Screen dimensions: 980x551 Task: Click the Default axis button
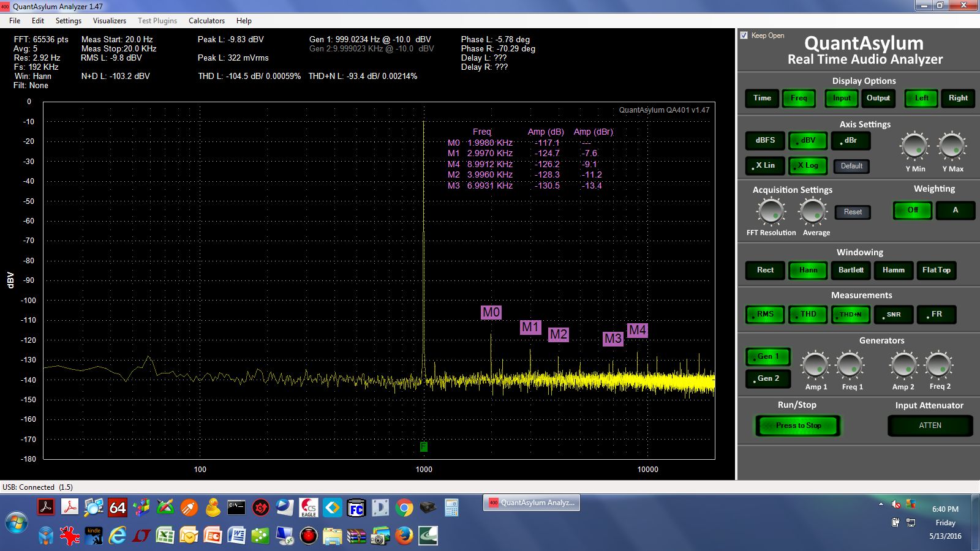pos(851,166)
